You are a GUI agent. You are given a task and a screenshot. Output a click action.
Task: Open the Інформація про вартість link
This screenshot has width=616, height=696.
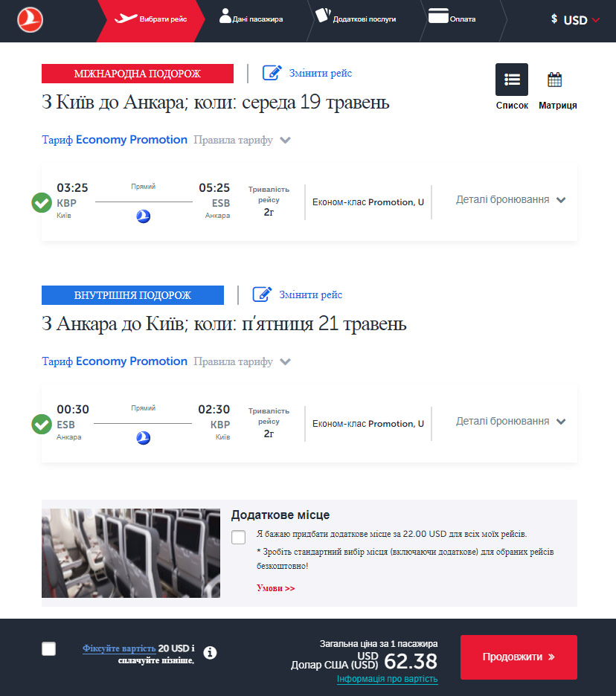point(387,679)
